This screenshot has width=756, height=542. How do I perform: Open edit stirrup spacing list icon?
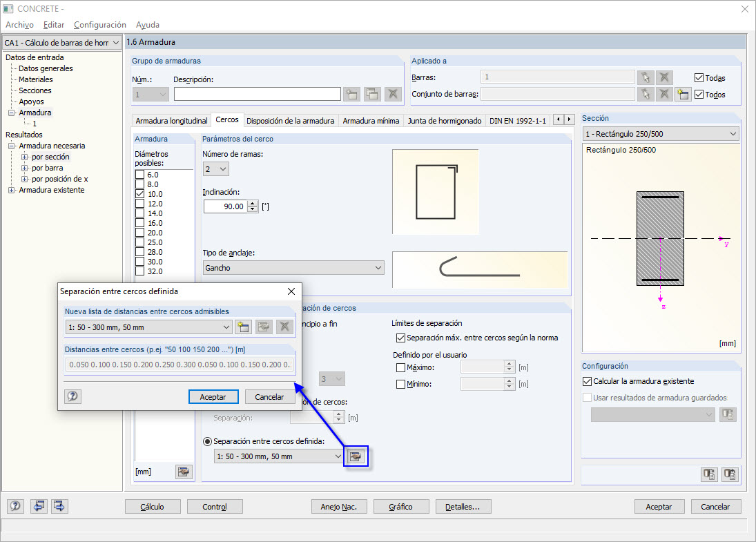point(356,456)
